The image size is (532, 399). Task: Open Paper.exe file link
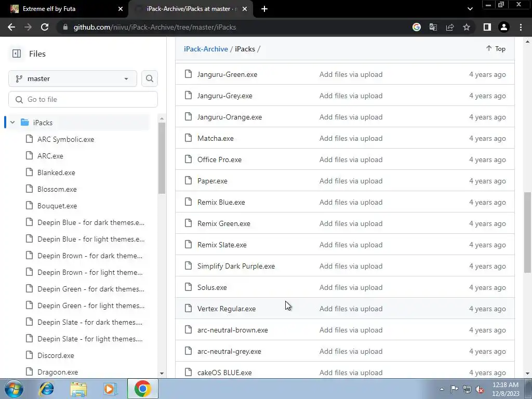point(212,181)
